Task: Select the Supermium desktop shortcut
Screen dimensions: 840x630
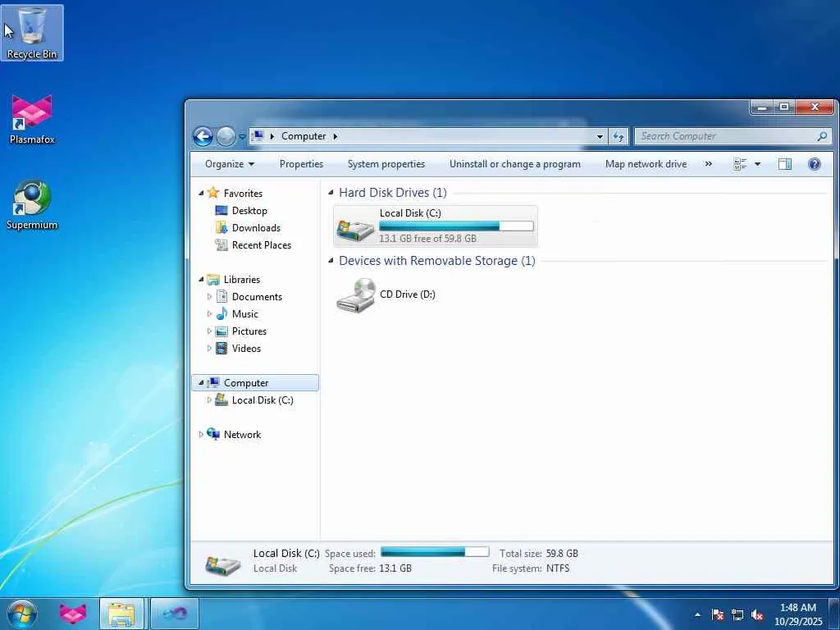Action: [32, 204]
